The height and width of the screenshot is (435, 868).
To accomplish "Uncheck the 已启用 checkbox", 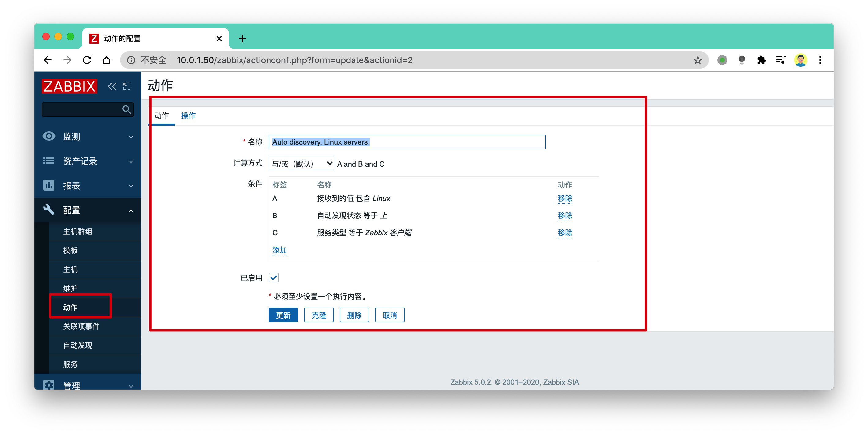I will click(x=273, y=278).
